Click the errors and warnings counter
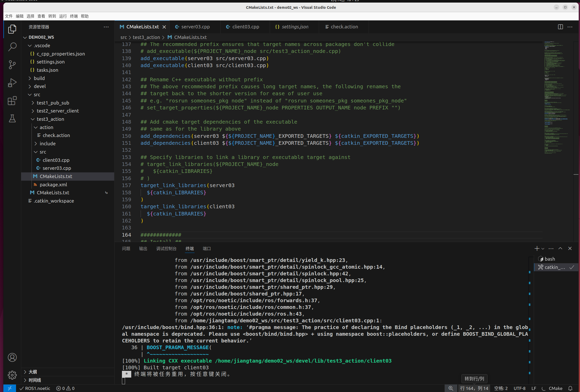Screen dimensions: 580x392 pos(65,388)
